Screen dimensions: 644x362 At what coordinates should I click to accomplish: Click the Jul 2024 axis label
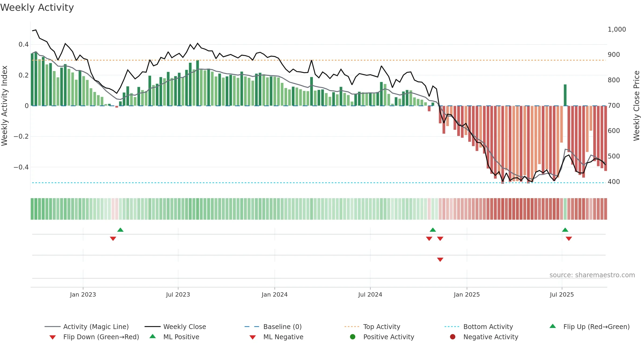[370, 294]
